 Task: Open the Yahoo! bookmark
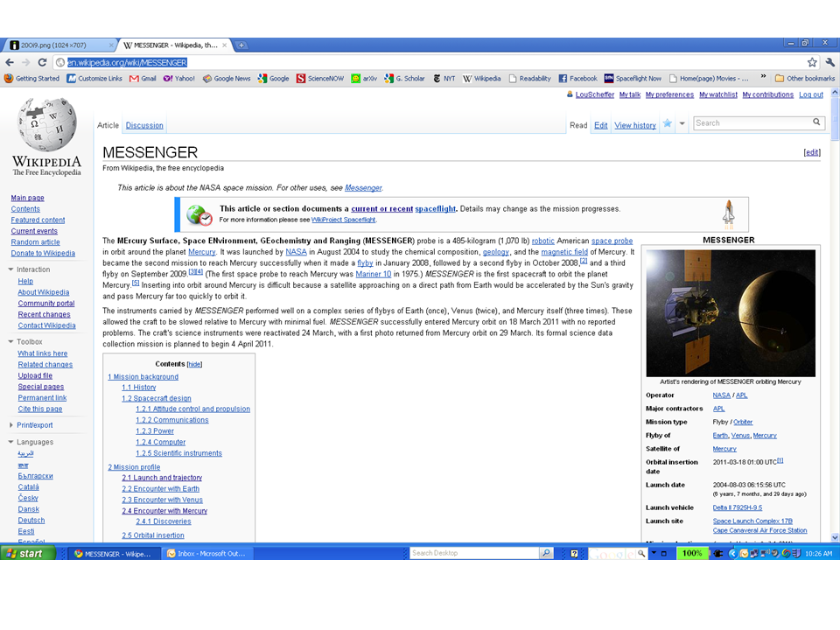pyautogui.click(x=178, y=78)
